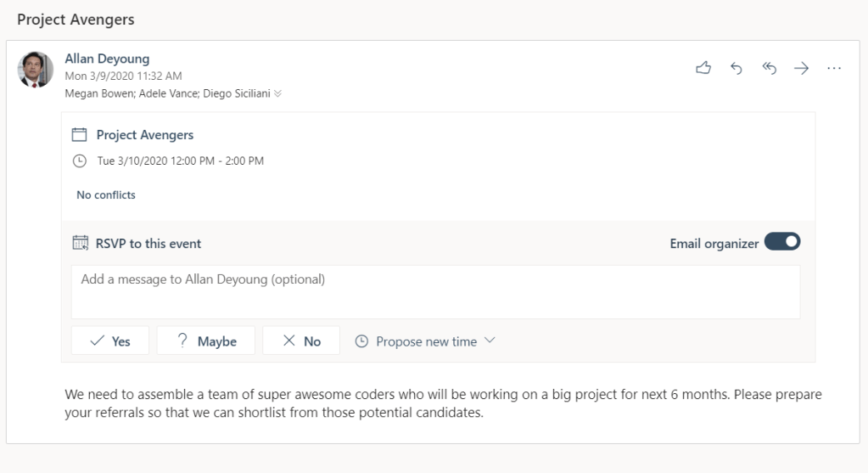868x473 pixels.
Task: Decline the invite with the No button
Action: (301, 341)
